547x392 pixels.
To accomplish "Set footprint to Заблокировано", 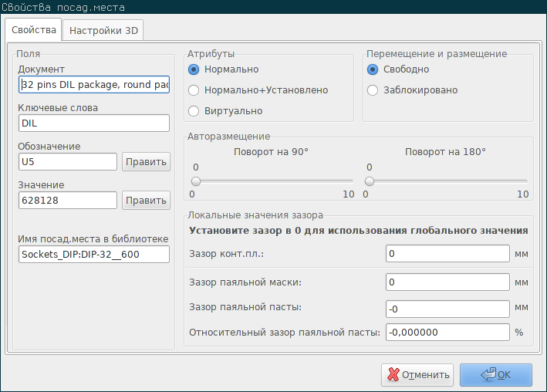I will click(x=373, y=90).
